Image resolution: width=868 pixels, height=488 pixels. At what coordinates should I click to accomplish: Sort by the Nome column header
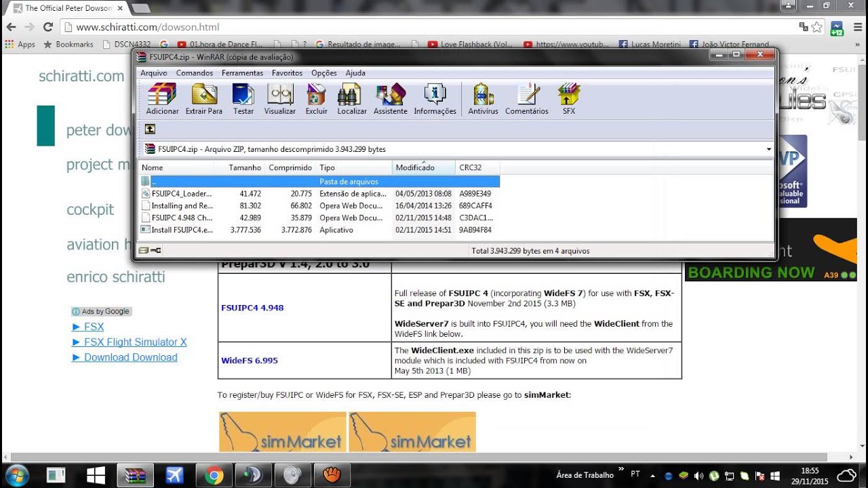(x=177, y=167)
